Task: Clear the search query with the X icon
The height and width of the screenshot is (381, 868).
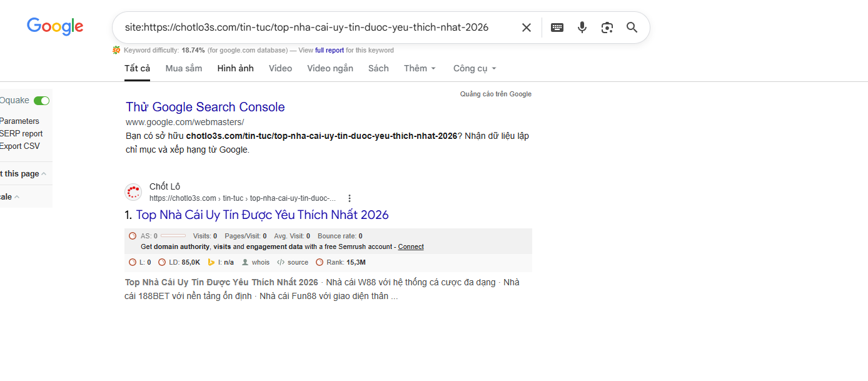Action: [x=527, y=28]
